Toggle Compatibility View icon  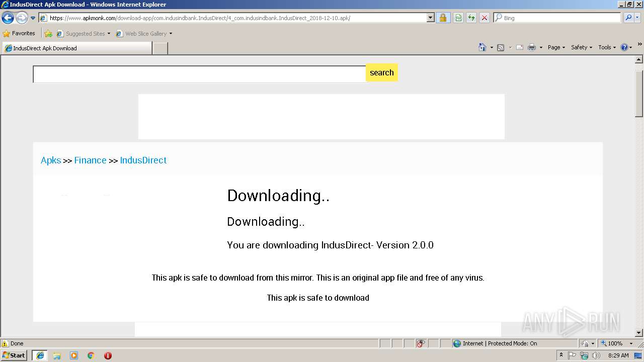pos(458,18)
